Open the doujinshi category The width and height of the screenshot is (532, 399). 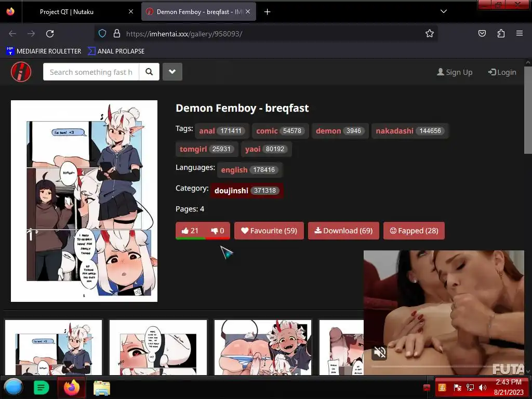[x=247, y=191]
